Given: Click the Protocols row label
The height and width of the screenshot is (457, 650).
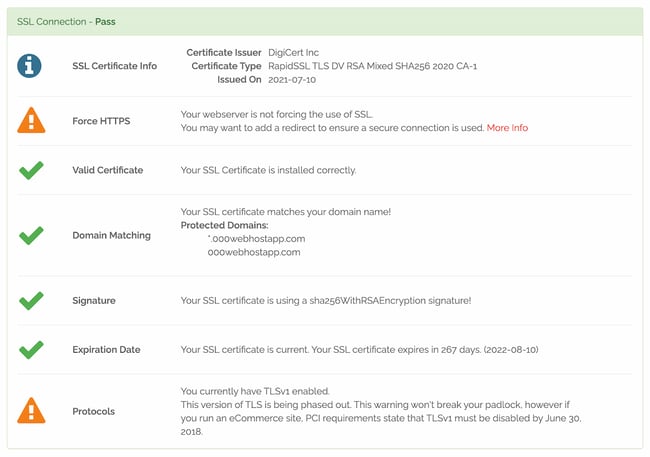Looking at the screenshot, I should 94,411.
